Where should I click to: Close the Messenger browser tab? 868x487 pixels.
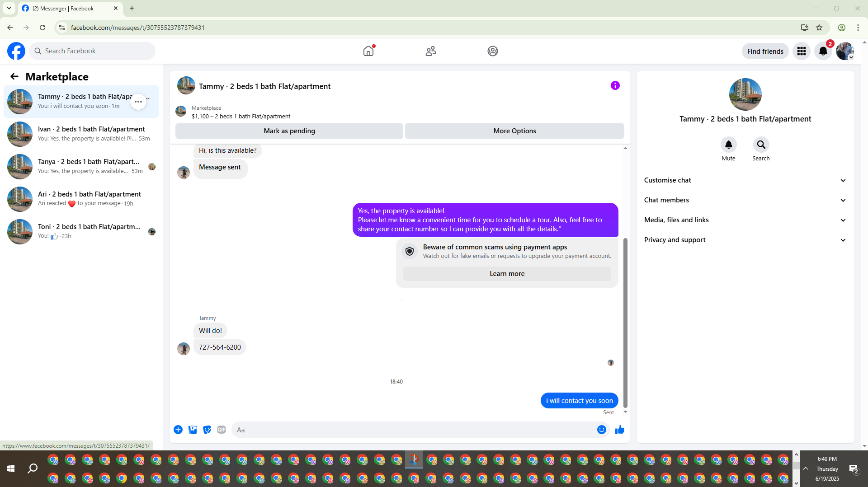(x=116, y=8)
